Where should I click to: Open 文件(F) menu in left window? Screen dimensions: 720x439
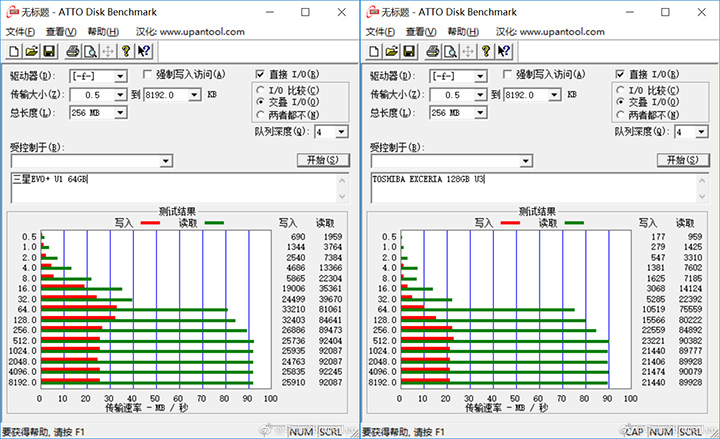[20, 32]
